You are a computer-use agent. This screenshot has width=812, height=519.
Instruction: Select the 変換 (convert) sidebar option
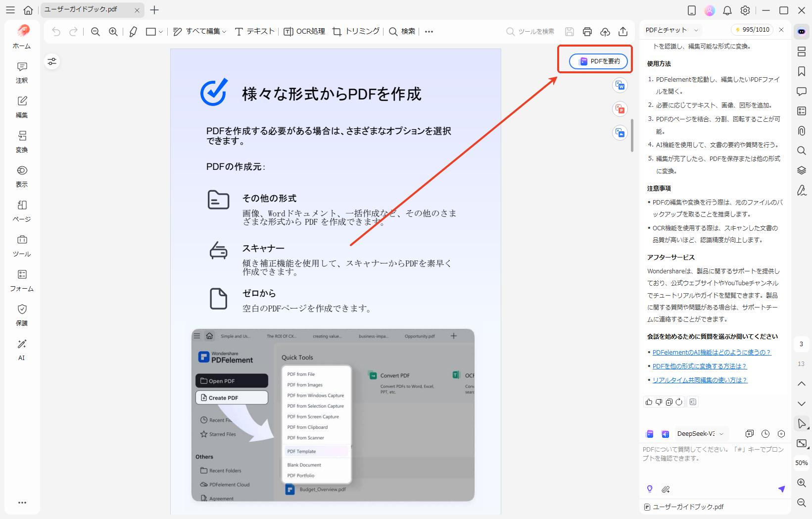coord(21,141)
